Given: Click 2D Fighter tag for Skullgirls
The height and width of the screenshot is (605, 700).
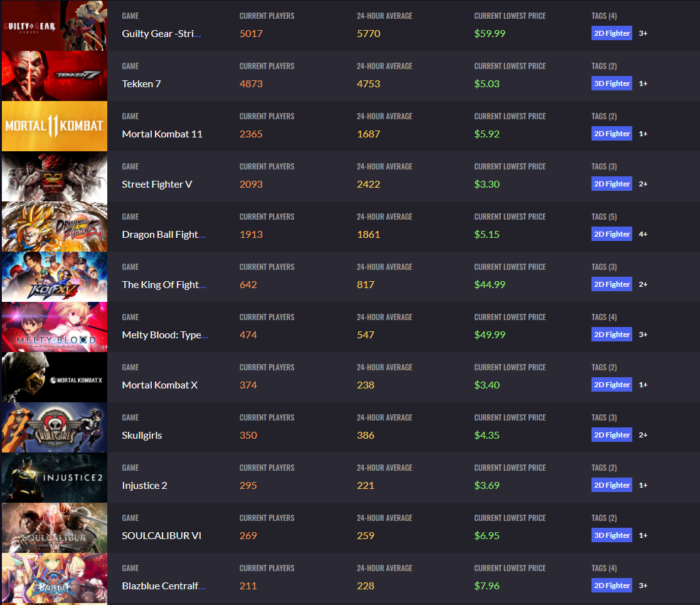Looking at the screenshot, I should pos(612,435).
